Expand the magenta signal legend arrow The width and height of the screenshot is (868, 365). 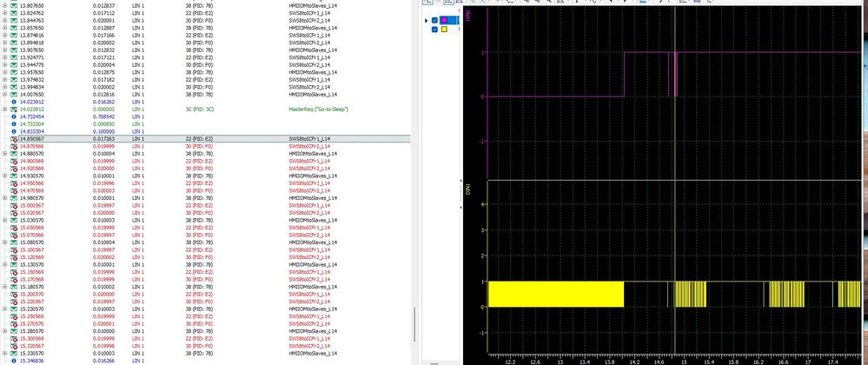tap(426, 21)
